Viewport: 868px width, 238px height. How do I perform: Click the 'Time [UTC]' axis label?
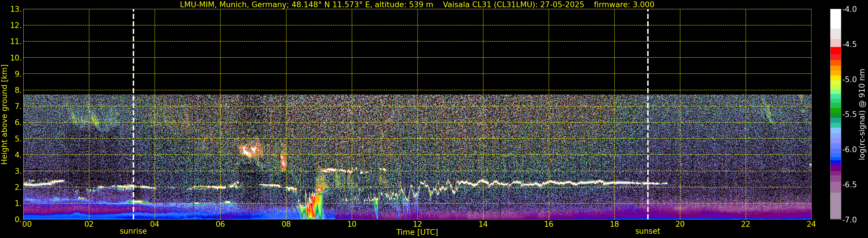(x=417, y=232)
